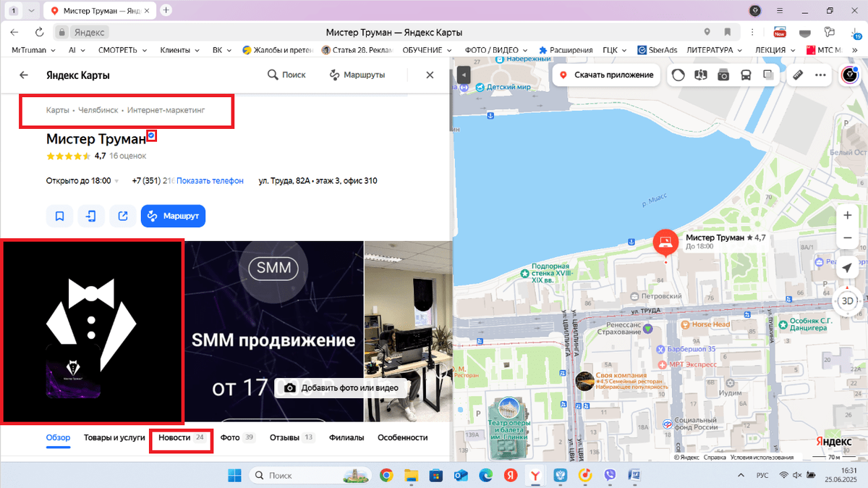Screen dimensions: 868x488
Task: Collapse the side panel with arrow handle
Action: [464, 75]
